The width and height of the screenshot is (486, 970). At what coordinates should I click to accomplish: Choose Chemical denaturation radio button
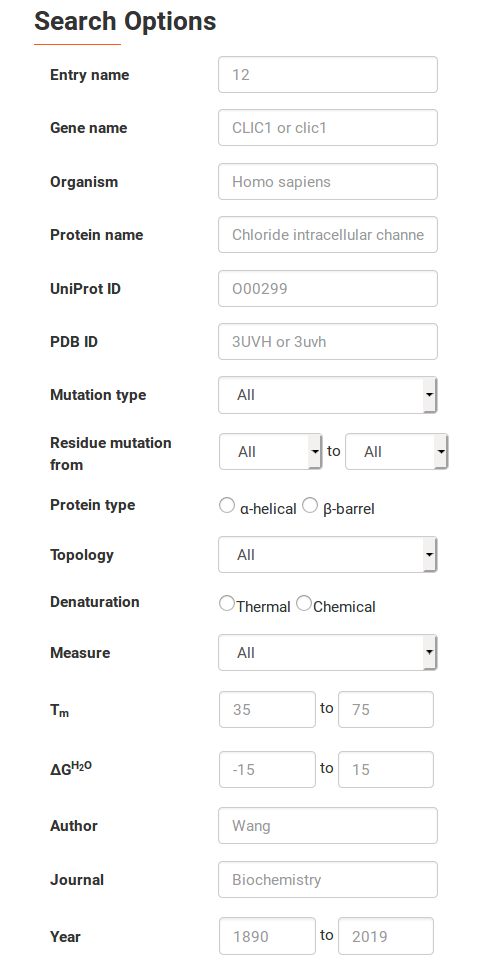[x=304, y=603]
